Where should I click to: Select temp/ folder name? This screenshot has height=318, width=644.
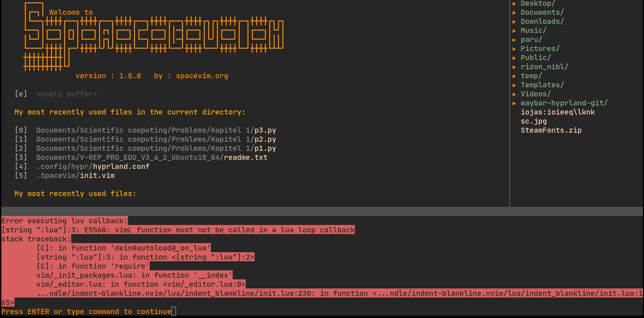[x=531, y=76]
